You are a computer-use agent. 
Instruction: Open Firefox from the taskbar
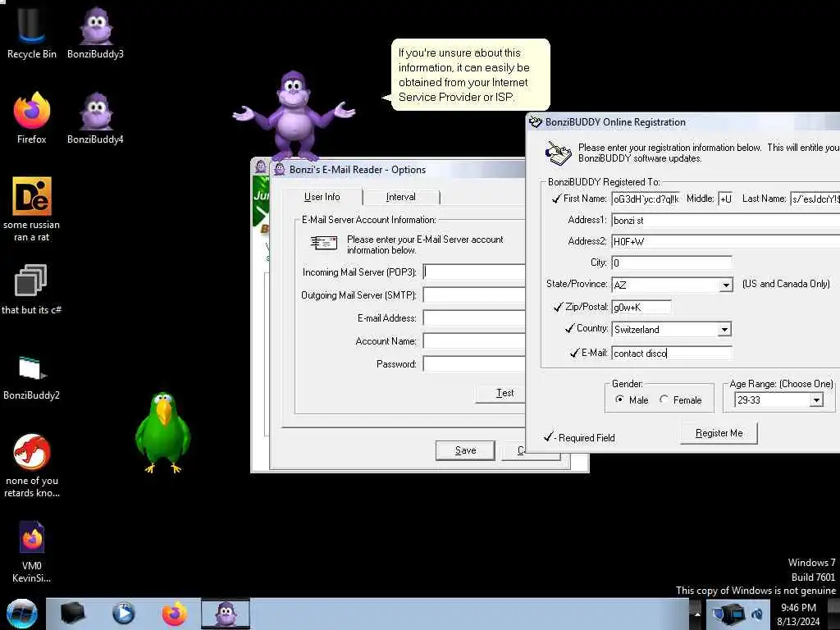[175, 614]
